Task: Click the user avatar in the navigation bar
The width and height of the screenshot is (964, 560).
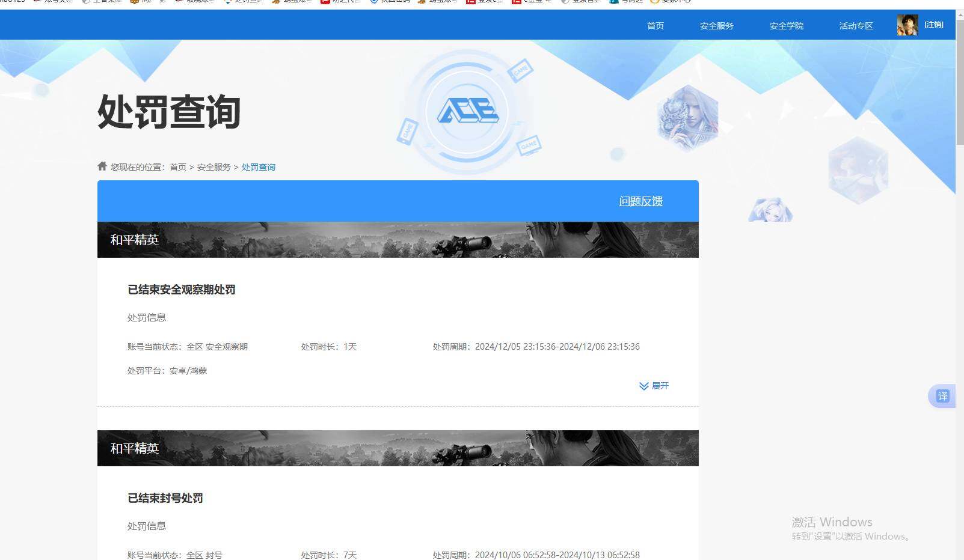Action: point(906,25)
